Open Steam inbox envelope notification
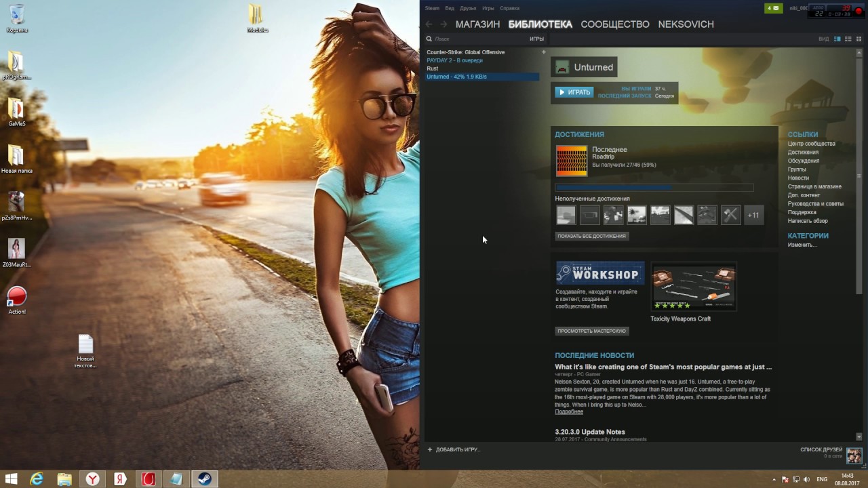Image resolution: width=868 pixels, height=488 pixels. (x=773, y=8)
